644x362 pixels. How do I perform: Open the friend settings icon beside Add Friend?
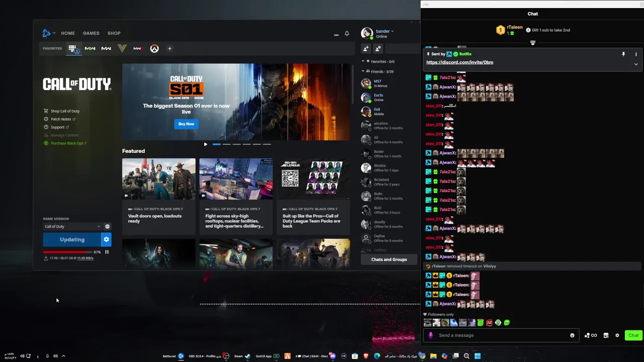pos(378,48)
